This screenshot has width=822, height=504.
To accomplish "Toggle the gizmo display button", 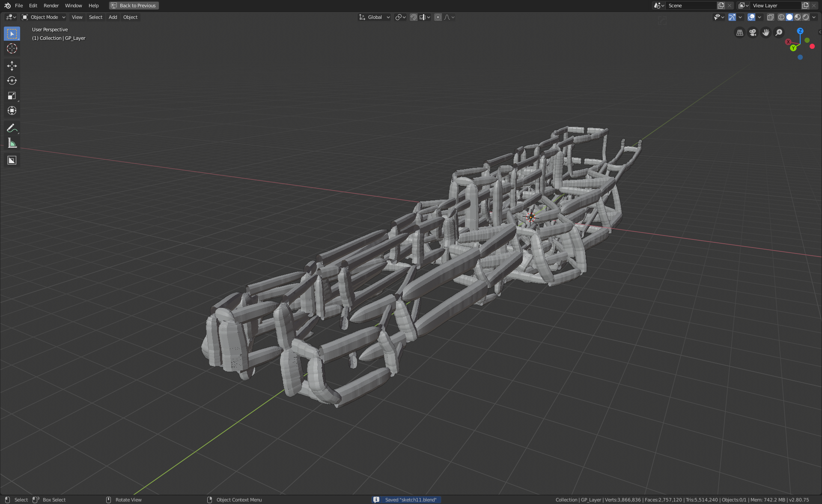I will 732,17.
